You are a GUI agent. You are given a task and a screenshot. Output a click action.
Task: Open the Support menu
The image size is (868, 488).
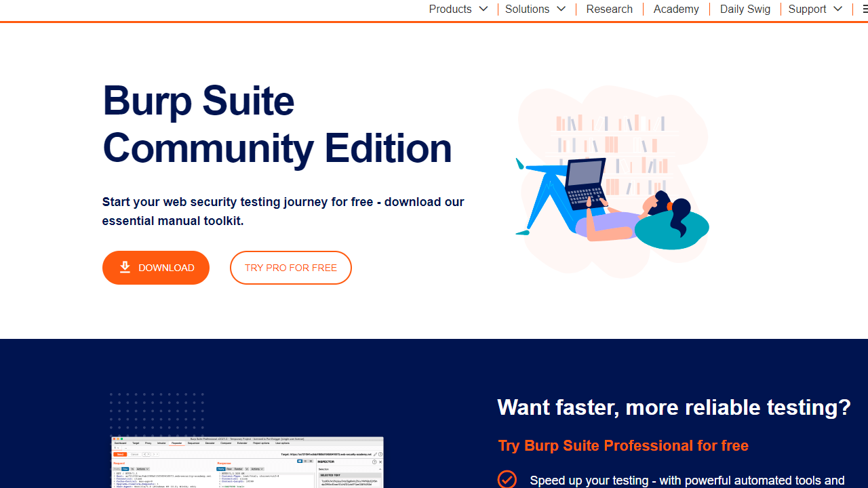coord(807,9)
